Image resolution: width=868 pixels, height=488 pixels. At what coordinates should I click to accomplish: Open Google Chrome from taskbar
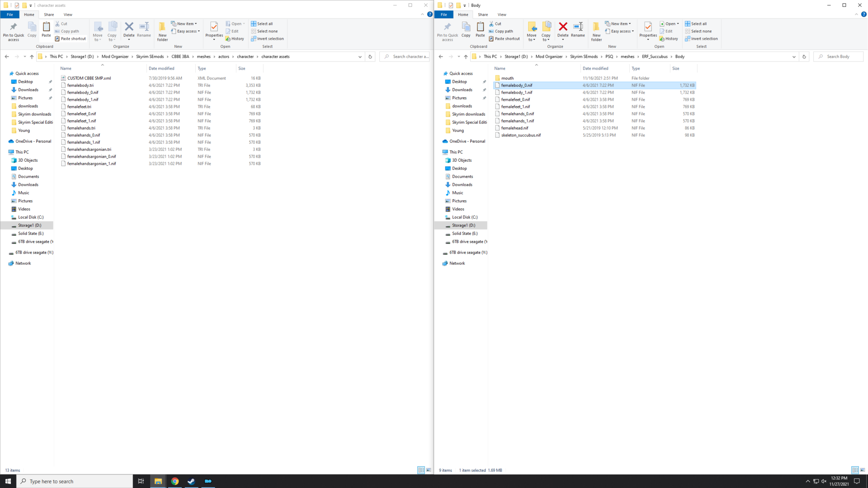point(175,481)
